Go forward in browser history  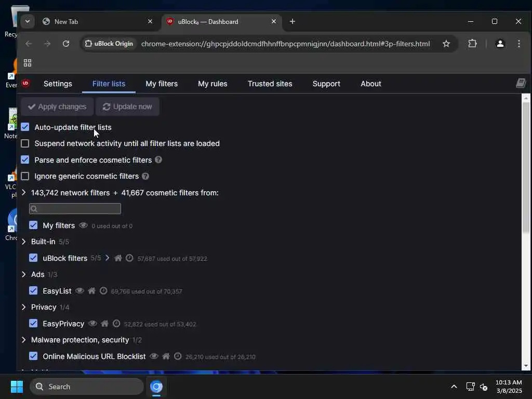(x=47, y=44)
